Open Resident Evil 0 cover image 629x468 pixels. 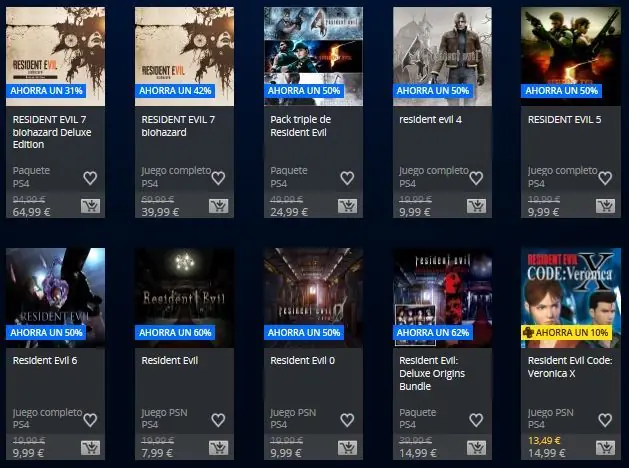point(313,298)
